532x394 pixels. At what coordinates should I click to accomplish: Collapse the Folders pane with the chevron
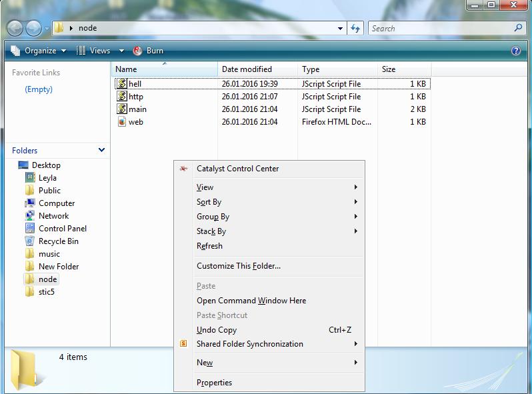[x=101, y=149]
